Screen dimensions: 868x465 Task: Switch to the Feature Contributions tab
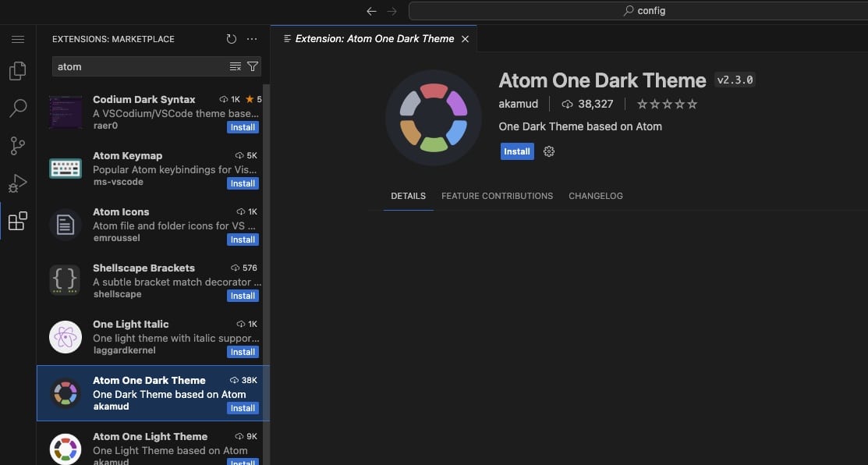coord(497,196)
